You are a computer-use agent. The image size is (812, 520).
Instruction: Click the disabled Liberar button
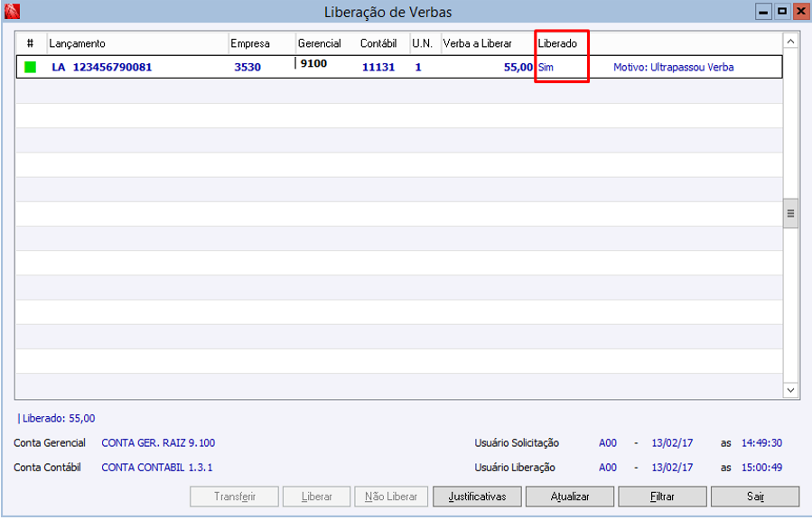click(316, 497)
